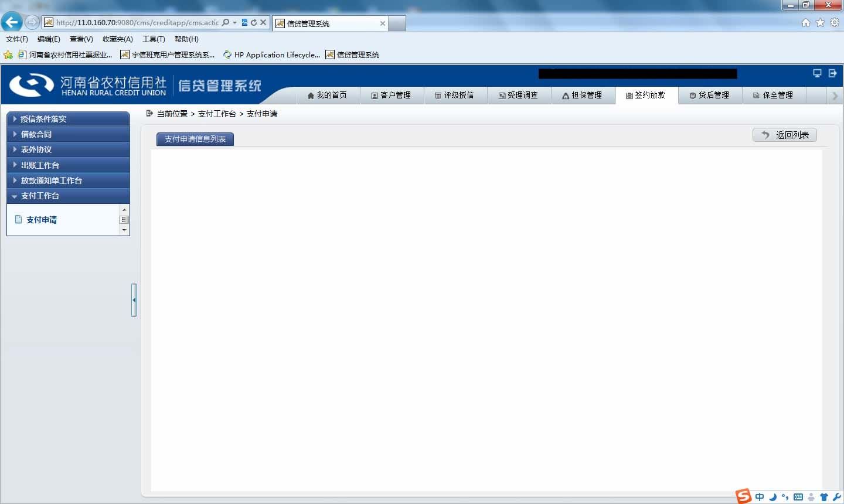This screenshot has height=504, width=844.
Task: Click the add-to-favorites-bar star icon
Action: (x=8, y=55)
